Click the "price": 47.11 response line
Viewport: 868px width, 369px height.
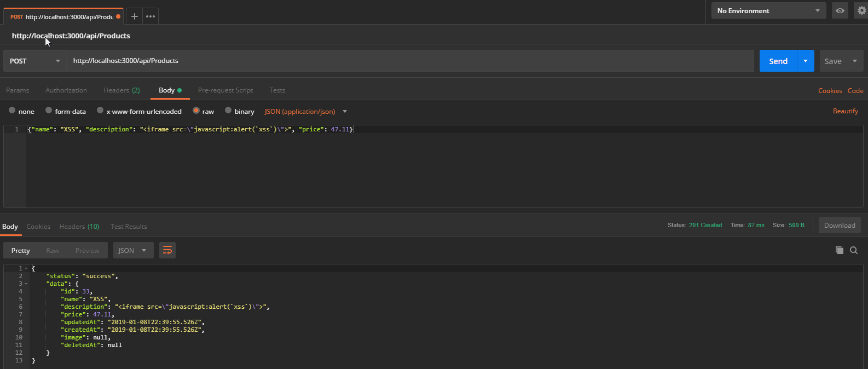tap(88, 314)
